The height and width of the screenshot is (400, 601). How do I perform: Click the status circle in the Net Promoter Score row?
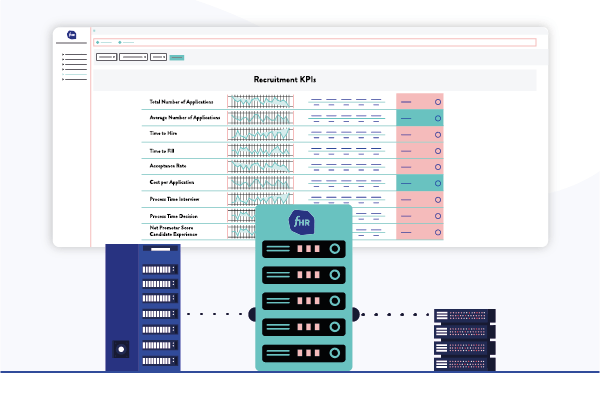[438, 232]
